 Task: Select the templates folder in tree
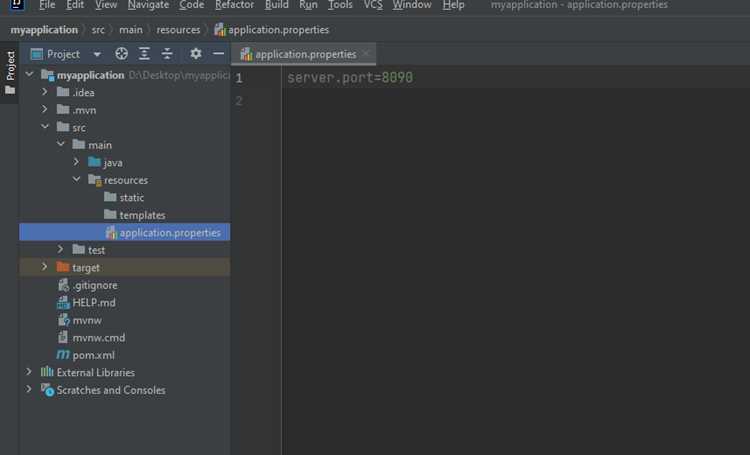pyautogui.click(x=142, y=215)
